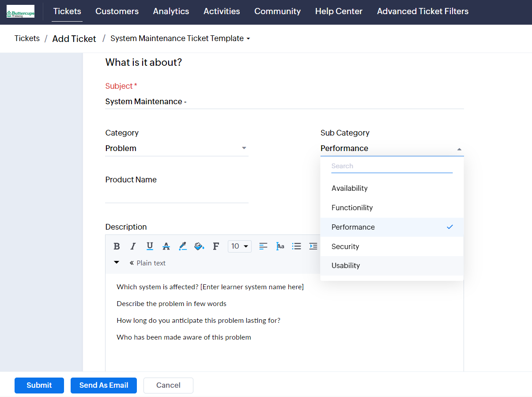This screenshot has height=397, width=532.
Task: Click the increase indent icon
Action: 313,246
